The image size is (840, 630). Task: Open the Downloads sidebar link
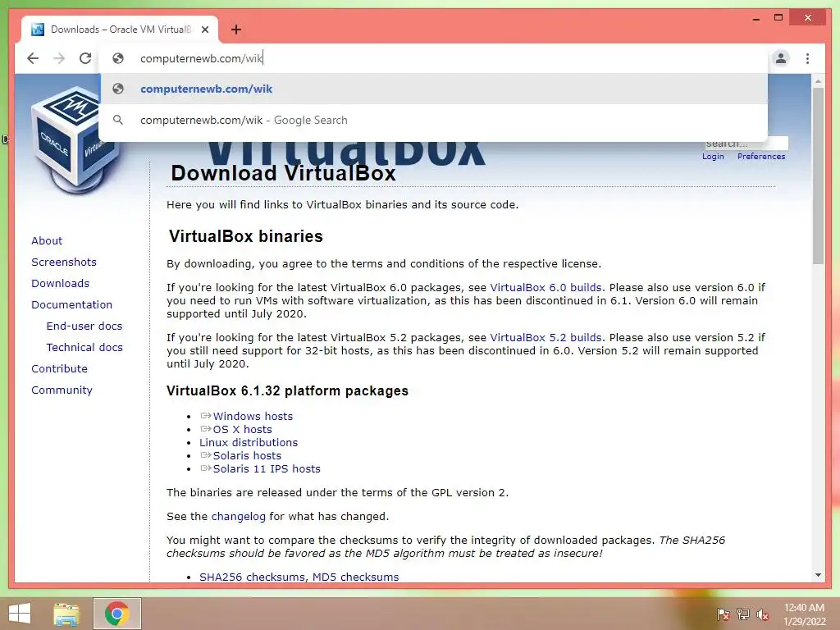(60, 283)
